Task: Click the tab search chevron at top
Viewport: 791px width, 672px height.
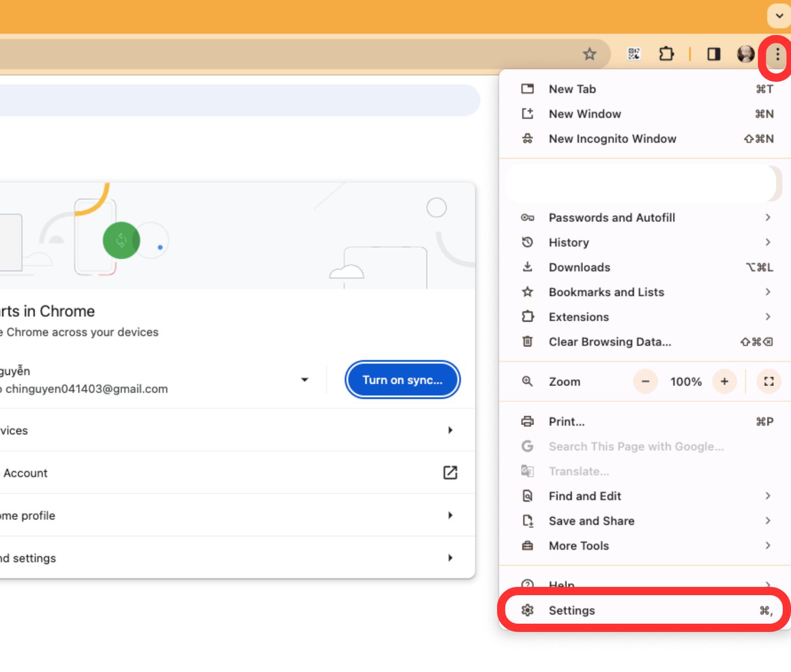Action: point(779,16)
